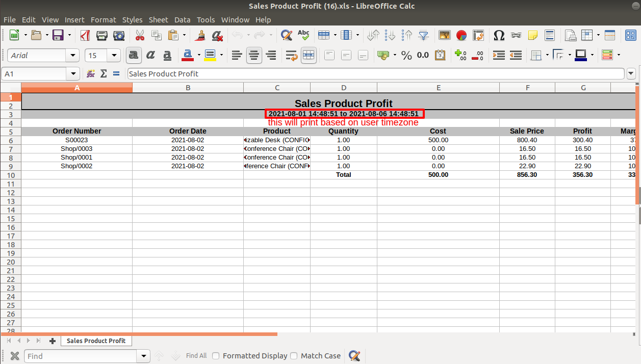Run spelling check with Abc icon
Screen dimensions: 641x364
tap(303, 35)
